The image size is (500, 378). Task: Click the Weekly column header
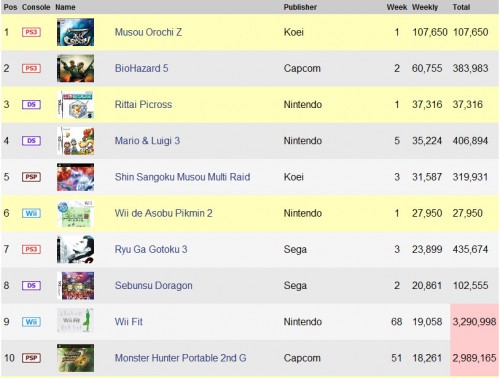tap(425, 7)
